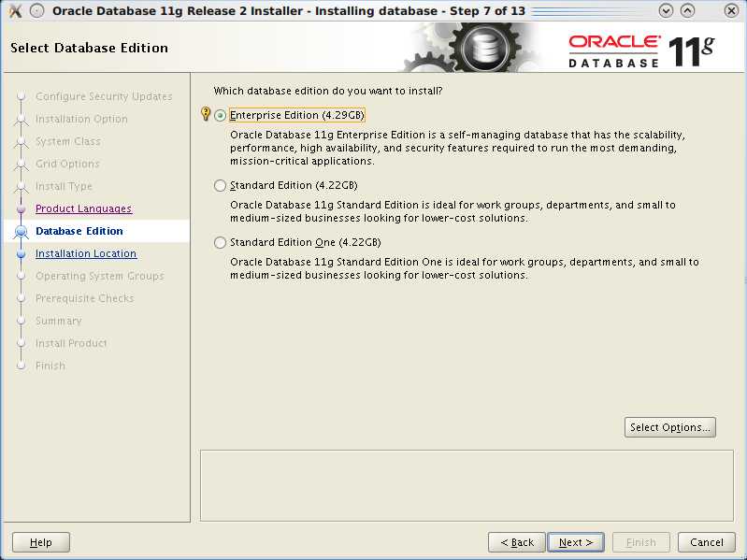Pick Standard Edition One radio option
The height and width of the screenshot is (560, 747).
pos(220,242)
